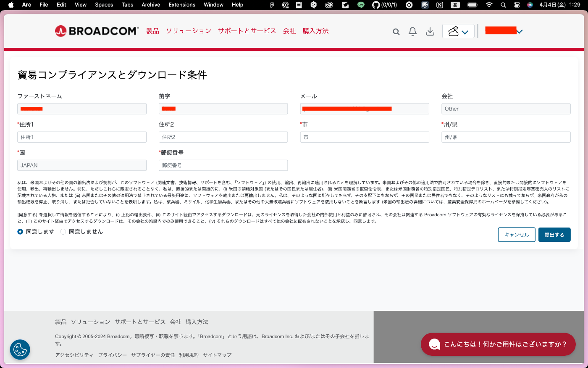Click the 会社 field showing Other
Image resolution: width=588 pixels, height=368 pixels.
pos(506,109)
